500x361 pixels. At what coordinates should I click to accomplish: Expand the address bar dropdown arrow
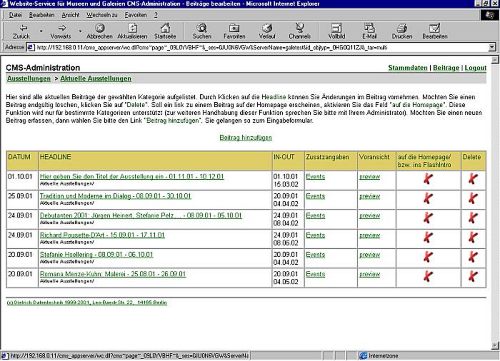pos(492,47)
